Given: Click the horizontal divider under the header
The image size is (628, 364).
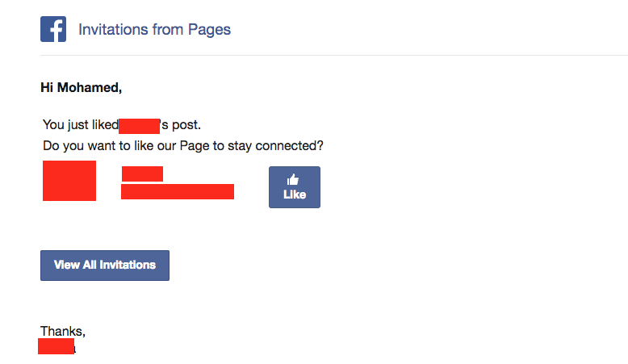Looking at the screenshot, I should (x=334, y=55).
